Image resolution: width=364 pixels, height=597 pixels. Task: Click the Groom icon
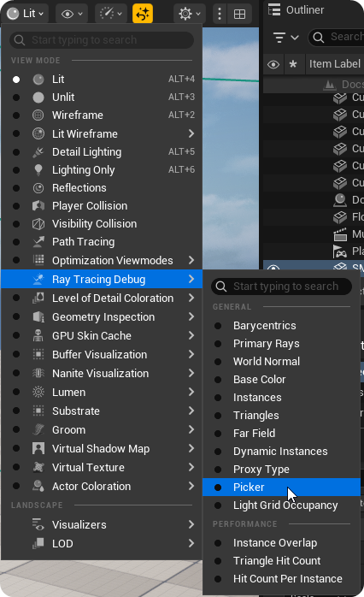(x=38, y=429)
